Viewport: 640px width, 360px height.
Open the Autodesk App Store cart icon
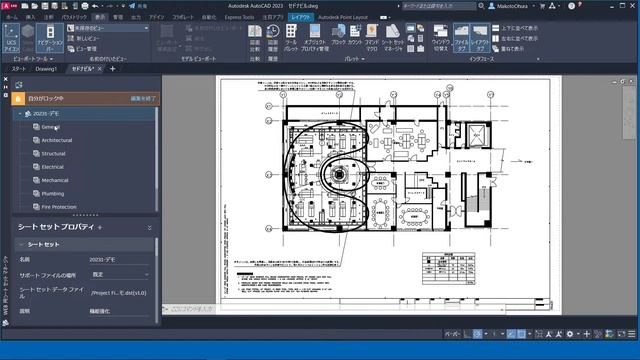pos(542,6)
